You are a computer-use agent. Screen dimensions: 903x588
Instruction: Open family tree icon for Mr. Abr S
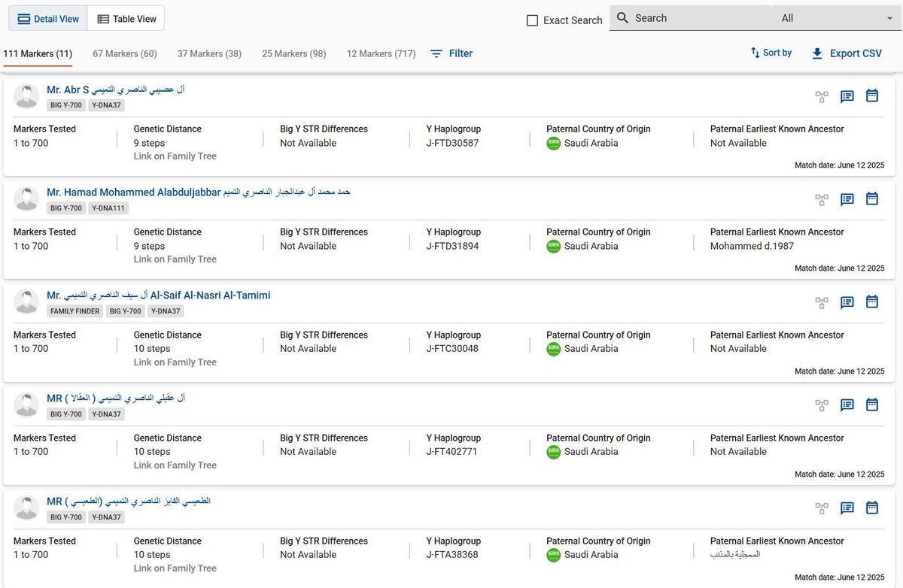(x=822, y=96)
